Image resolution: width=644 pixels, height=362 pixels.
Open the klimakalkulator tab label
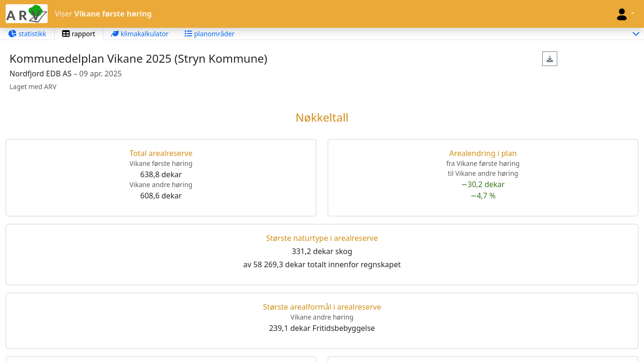144,34
